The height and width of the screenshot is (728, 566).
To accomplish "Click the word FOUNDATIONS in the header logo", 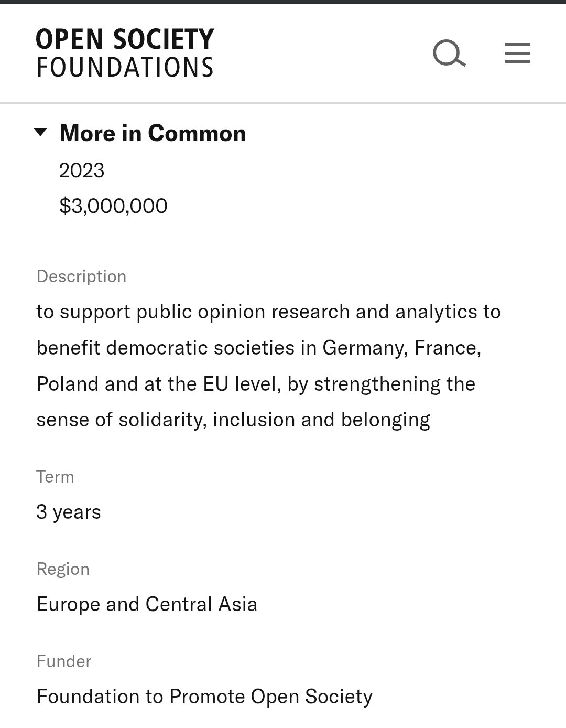I will click(125, 67).
